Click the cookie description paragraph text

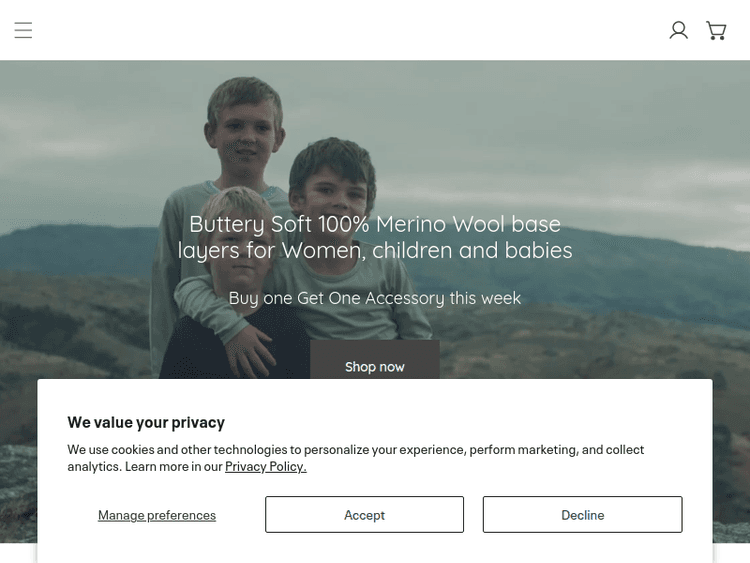point(355,450)
